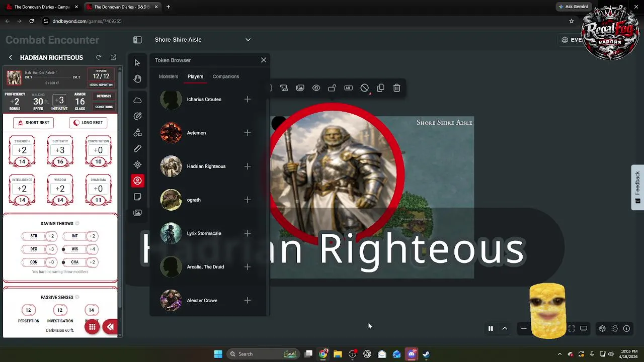The height and width of the screenshot is (362, 644).
Task: Add Lyrix Stormscale token to map
Action: coord(248,233)
